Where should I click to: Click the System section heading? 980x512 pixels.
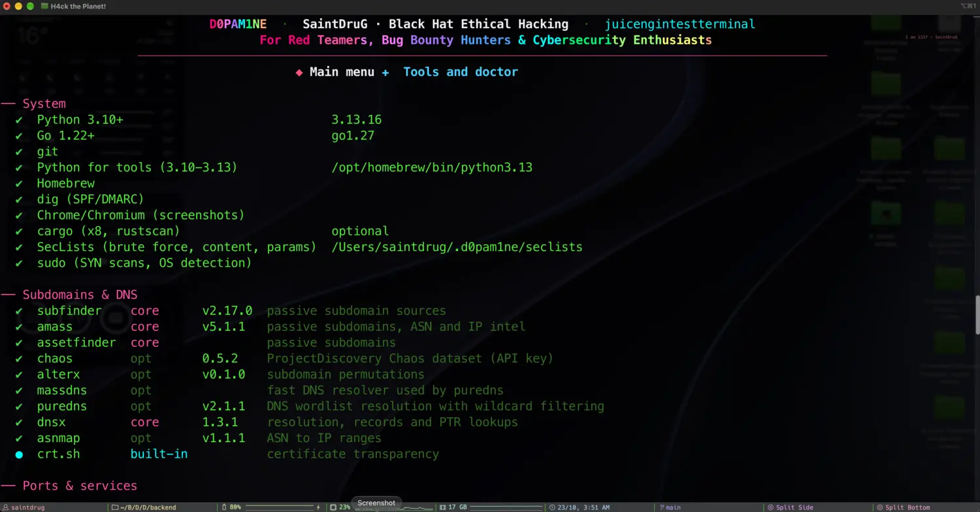(44, 104)
